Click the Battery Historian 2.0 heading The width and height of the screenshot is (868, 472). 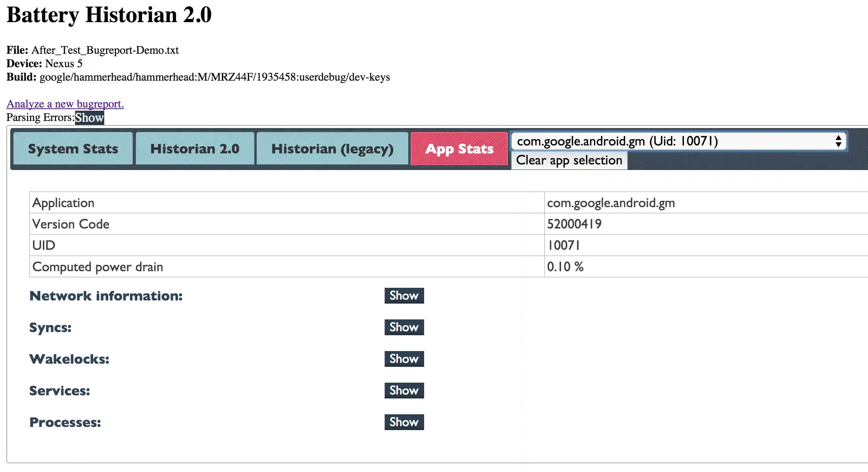pos(109,15)
